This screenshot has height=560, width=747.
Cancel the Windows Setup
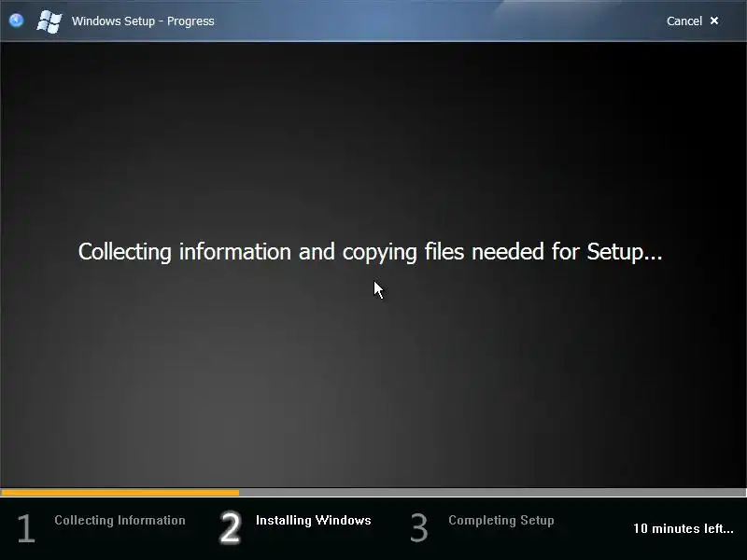pos(684,21)
